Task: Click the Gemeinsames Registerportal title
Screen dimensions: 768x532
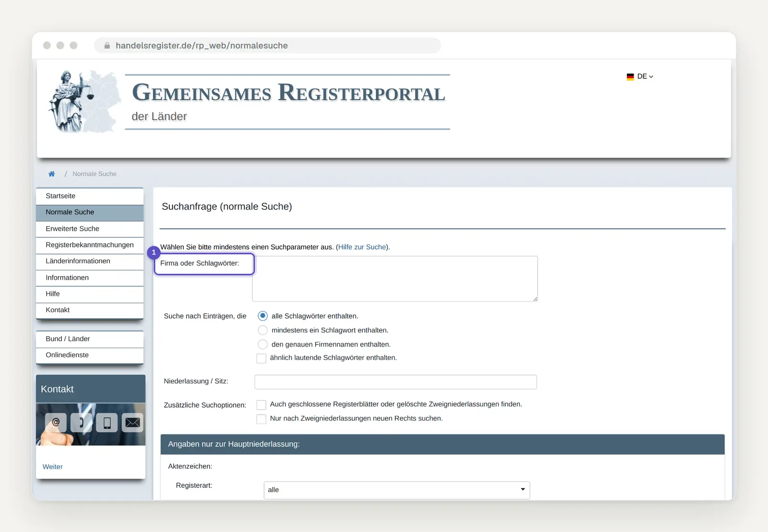Action: pos(288,92)
